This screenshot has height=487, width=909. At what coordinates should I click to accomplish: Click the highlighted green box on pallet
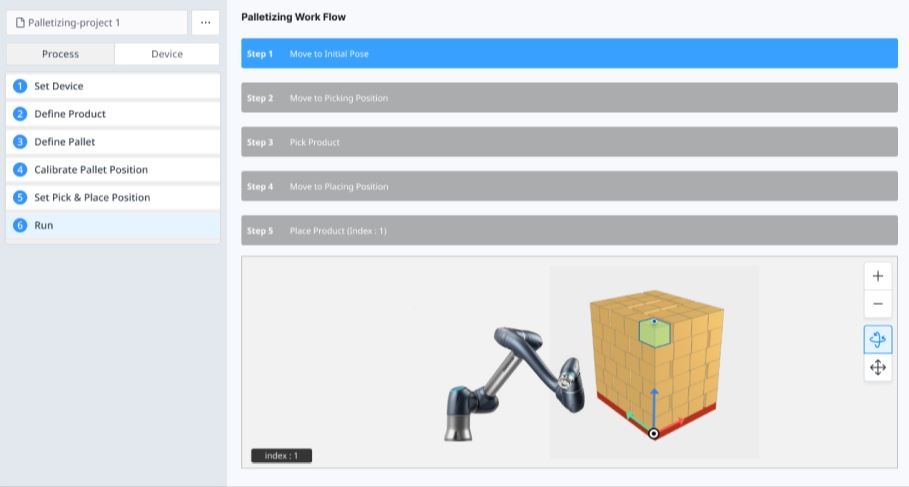point(654,334)
